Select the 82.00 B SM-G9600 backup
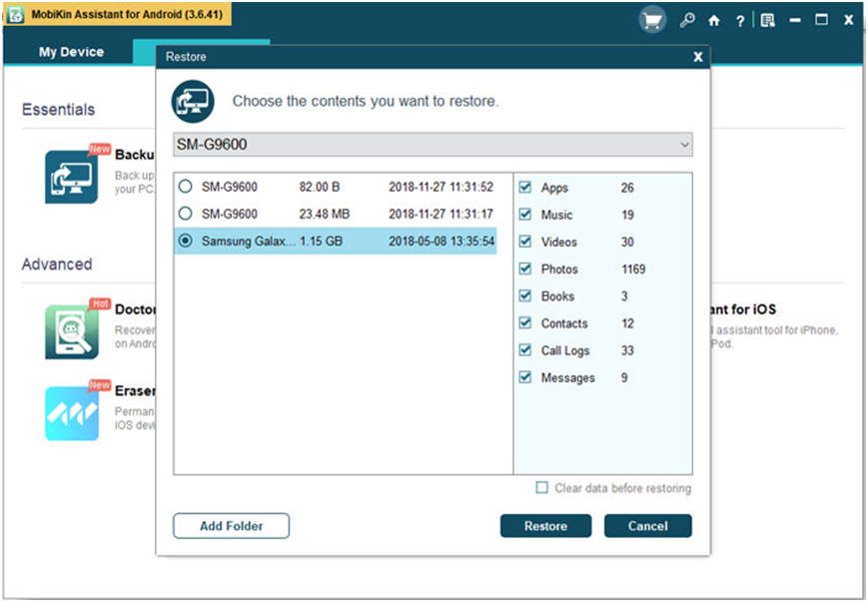The image size is (868, 602). (185, 187)
